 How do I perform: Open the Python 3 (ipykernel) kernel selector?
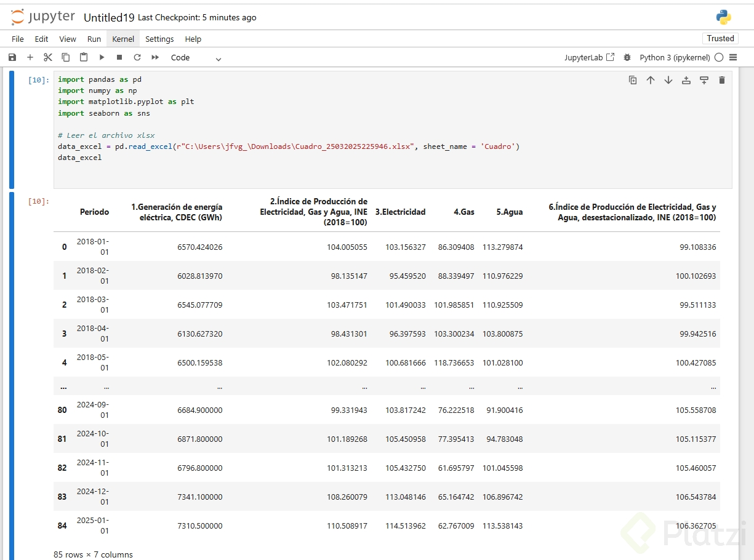pyautogui.click(x=675, y=57)
